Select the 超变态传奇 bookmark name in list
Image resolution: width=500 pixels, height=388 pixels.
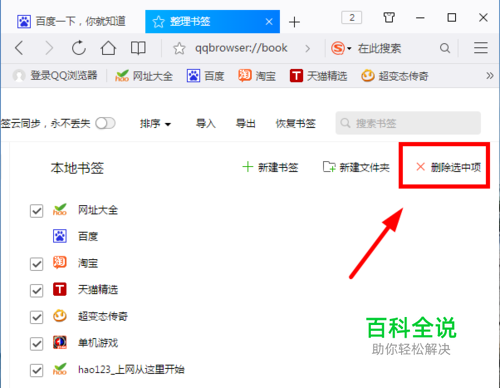coord(103,316)
